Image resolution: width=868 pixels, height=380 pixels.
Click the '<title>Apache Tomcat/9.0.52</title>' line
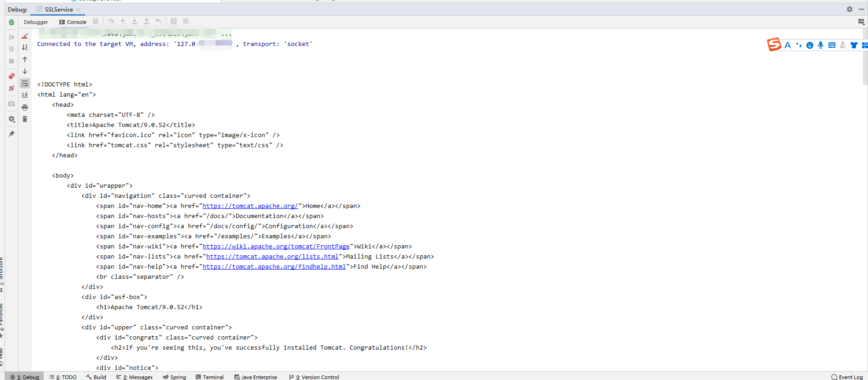point(131,125)
